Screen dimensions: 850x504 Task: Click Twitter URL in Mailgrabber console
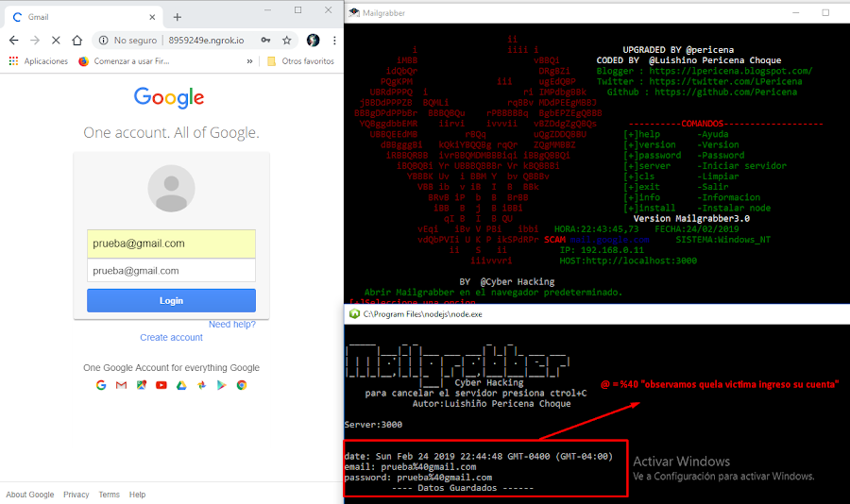(x=725, y=82)
